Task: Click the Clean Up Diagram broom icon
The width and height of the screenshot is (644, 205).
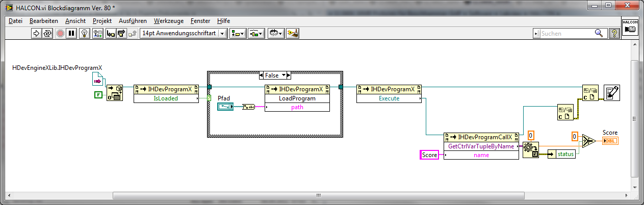Action: point(293,33)
